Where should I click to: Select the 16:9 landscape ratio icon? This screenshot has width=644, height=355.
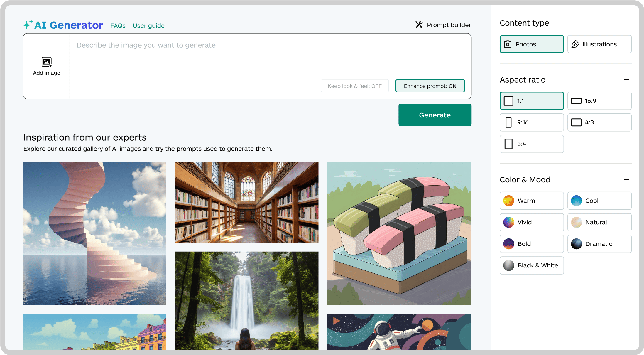(576, 101)
